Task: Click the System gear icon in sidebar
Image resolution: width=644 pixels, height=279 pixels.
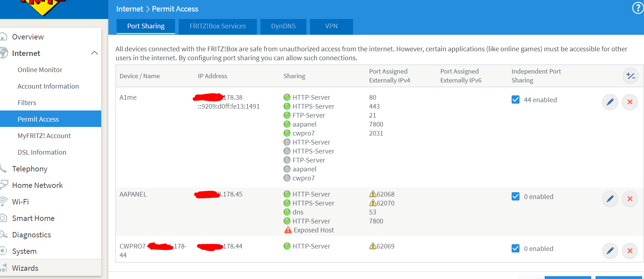Action: click(3, 251)
